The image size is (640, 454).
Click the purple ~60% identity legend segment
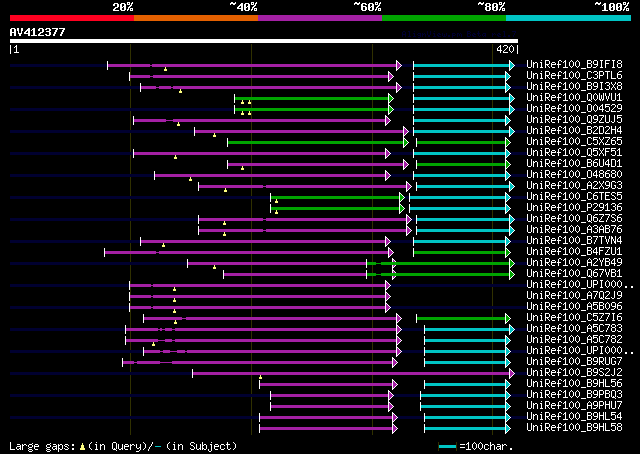pyautogui.click(x=320, y=18)
